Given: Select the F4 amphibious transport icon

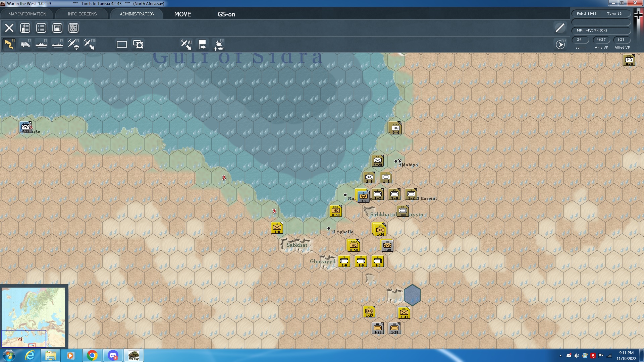Looking at the screenshot, I should pyautogui.click(x=57, y=44).
